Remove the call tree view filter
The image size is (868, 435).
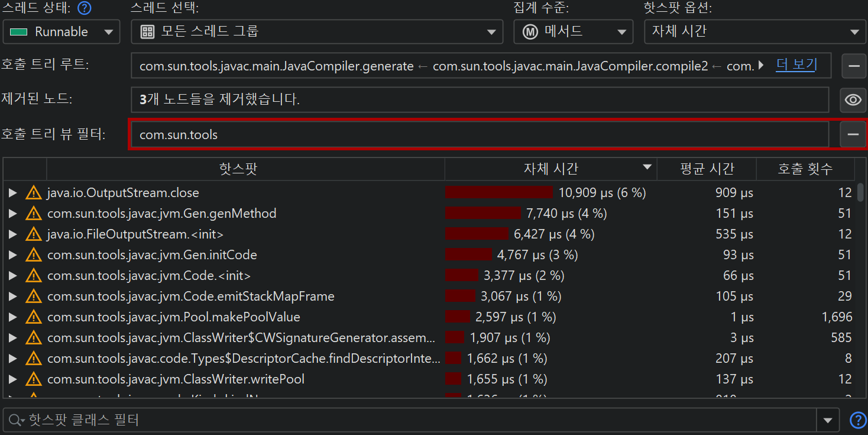(853, 134)
